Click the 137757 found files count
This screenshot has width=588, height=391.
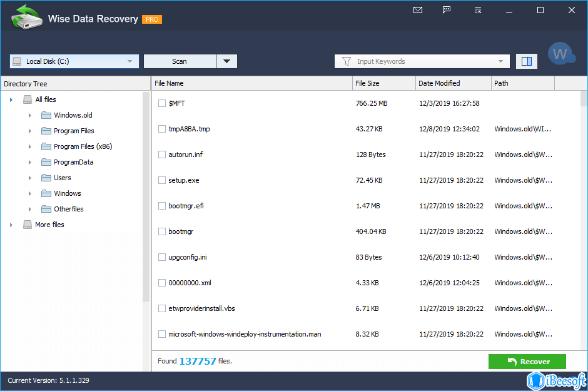click(198, 362)
